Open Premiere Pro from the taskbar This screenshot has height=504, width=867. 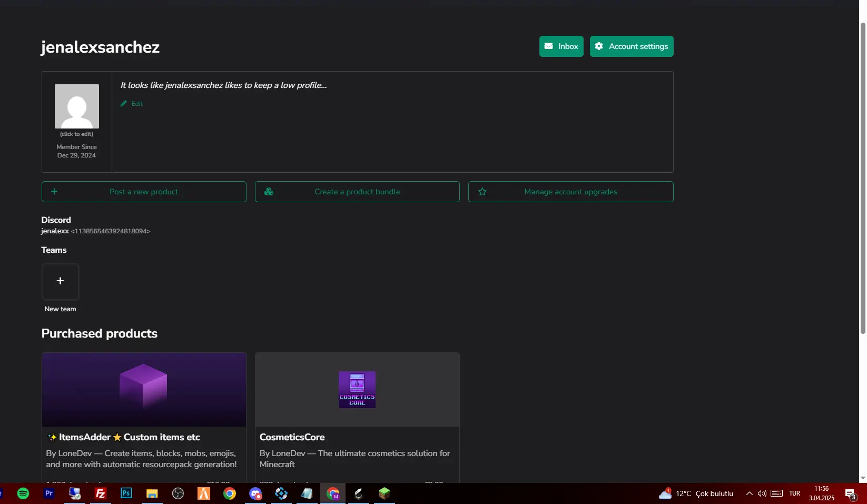(49, 493)
